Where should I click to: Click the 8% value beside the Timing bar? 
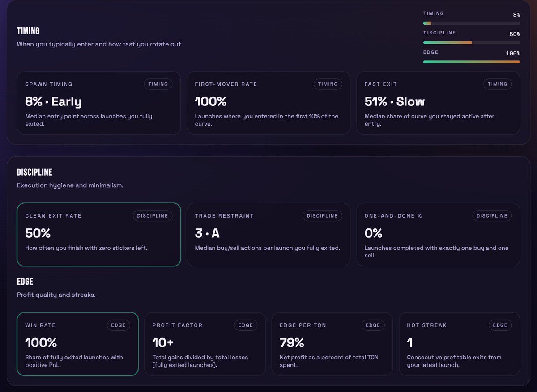tap(516, 15)
